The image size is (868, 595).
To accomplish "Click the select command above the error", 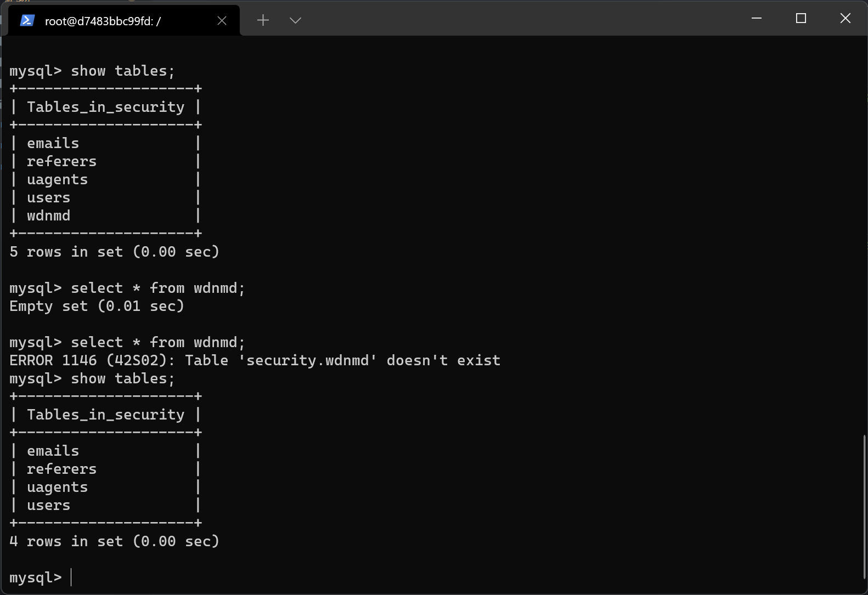I will pyautogui.click(x=158, y=343).
